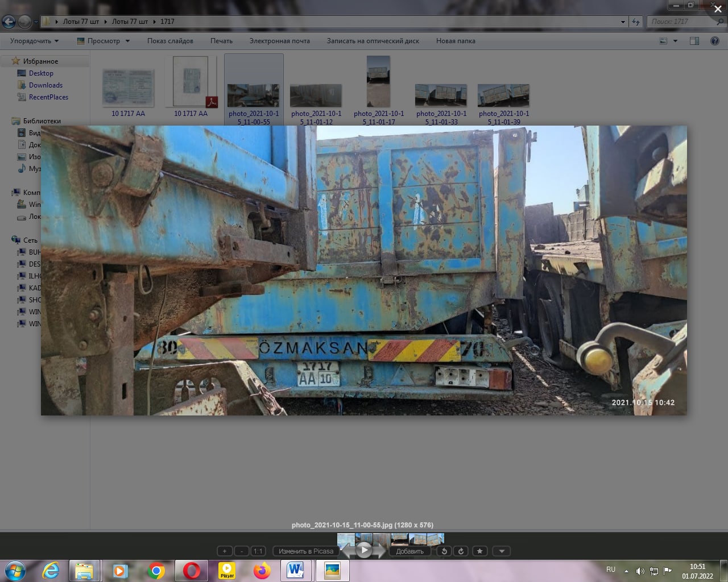This screenshot has height=582, width=728.
Task: Click 'Показ слайдов' in toolbar
Action: [x=170, y=41]
